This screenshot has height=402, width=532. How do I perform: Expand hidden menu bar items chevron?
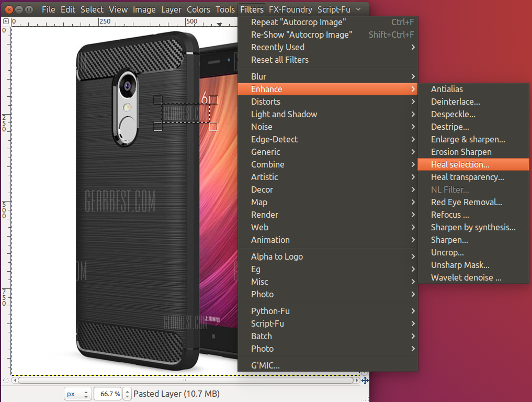pyautogui.click(x=359, y=9)
